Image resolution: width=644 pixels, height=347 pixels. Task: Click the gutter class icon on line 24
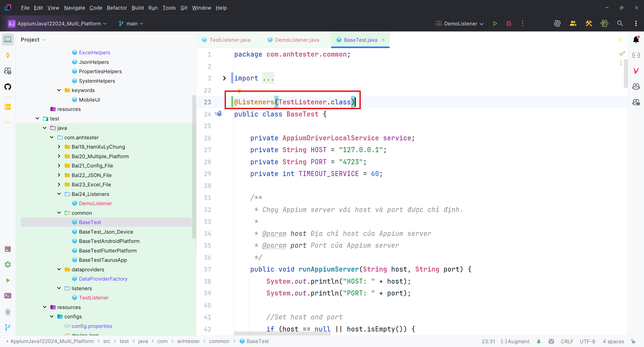coord(218,114)
